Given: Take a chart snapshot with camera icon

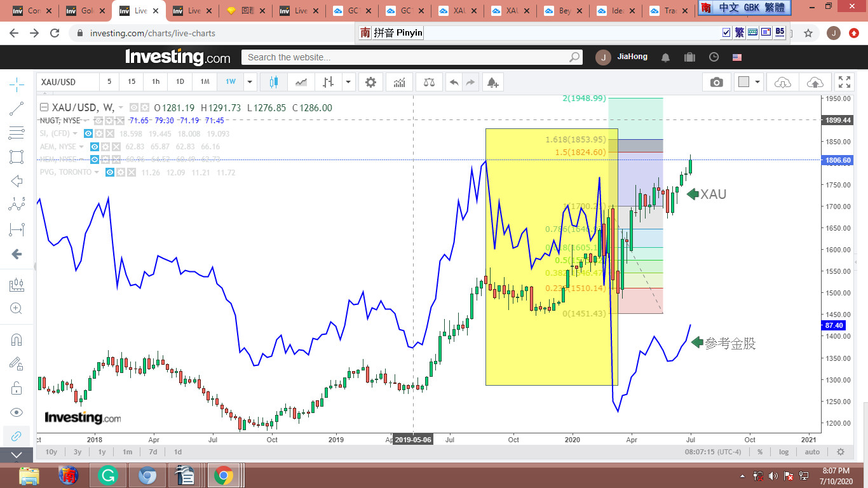Looking at the screenshot, I should pos(716,82).
